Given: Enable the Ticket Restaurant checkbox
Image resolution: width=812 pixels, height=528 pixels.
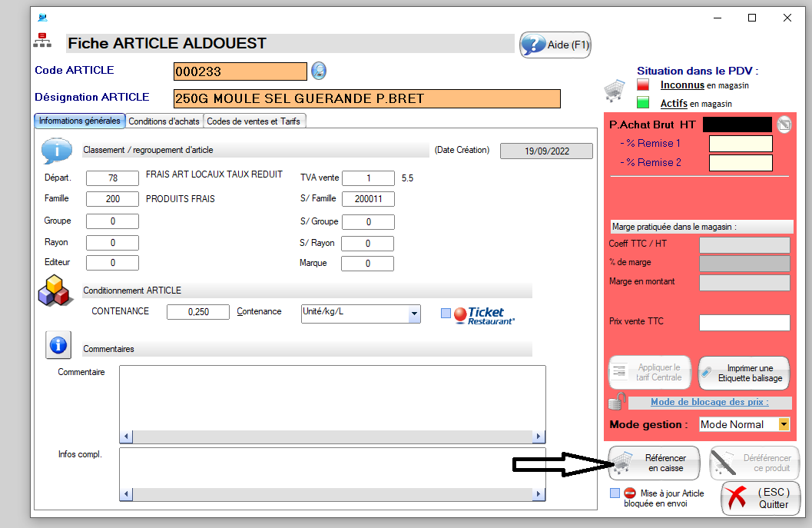Looking at the screenshot, I should (x=446, y=313).
